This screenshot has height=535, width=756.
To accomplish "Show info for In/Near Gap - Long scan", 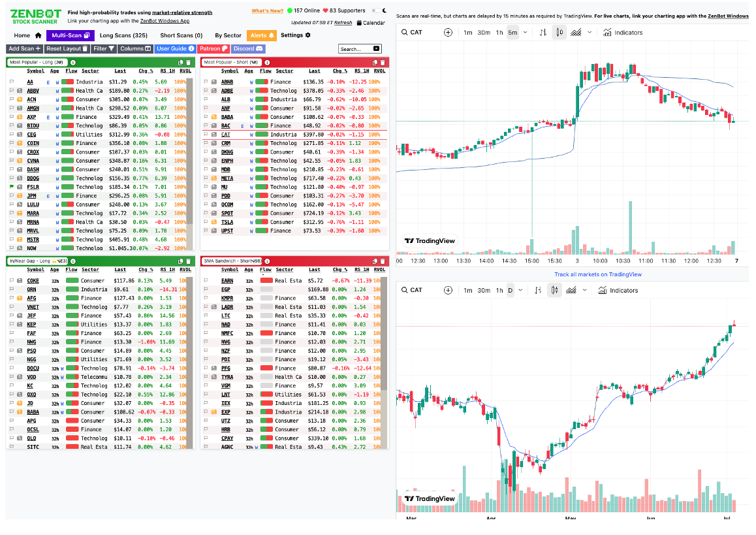I will 73,261.
